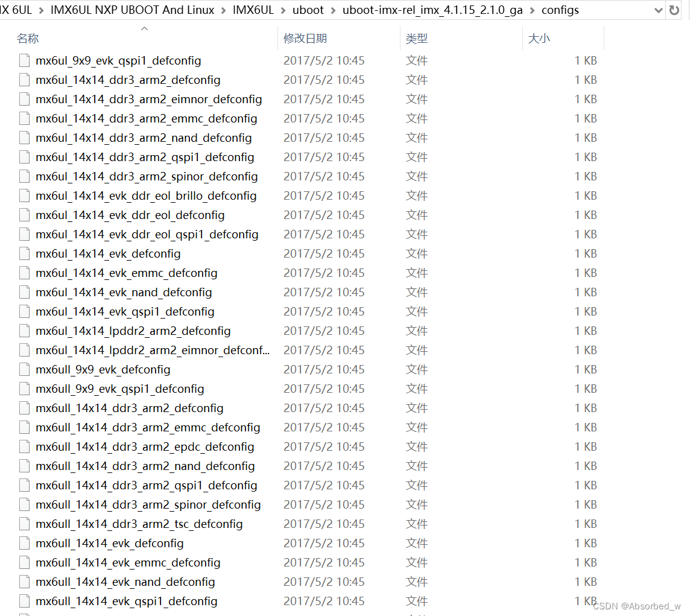The width and height of the screenshot is (690, 616).
Task: Select file name mx6ull_14x14_evk_defconfig
Action: 110,544
